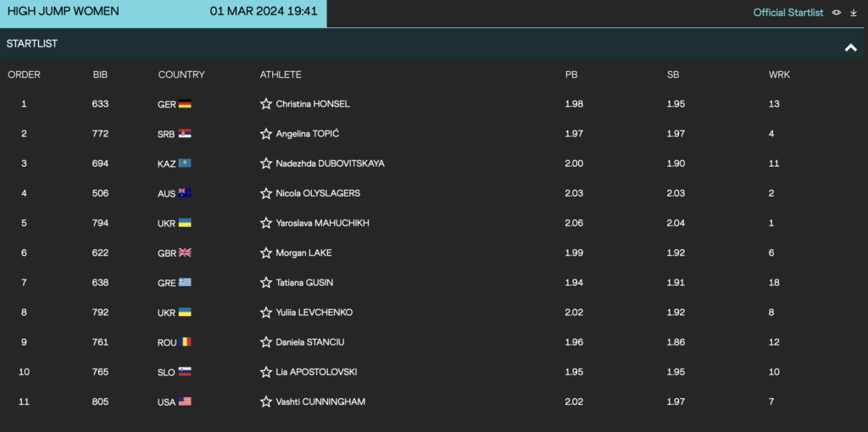The image size is (868, 432).
Task: Open athlete Christina HONSEL
Action: (x=313, y=104)
